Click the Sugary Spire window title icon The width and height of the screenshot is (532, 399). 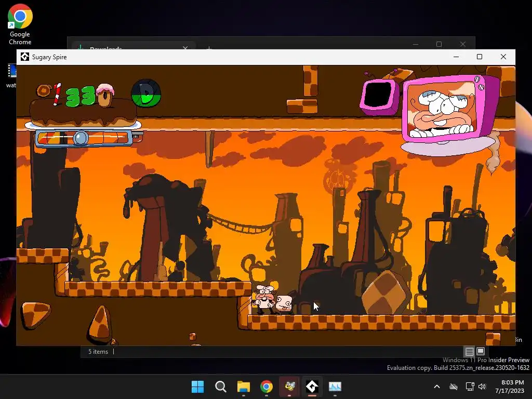point(25,57)
